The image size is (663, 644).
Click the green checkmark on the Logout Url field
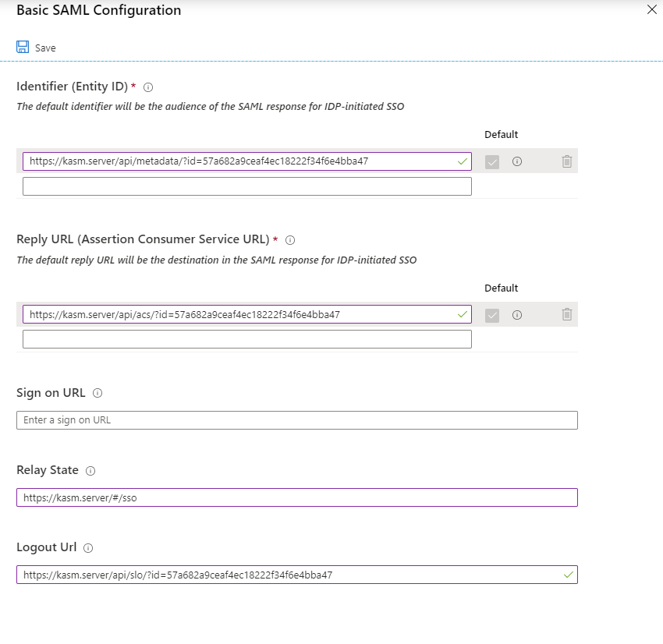tap(568, 574)
